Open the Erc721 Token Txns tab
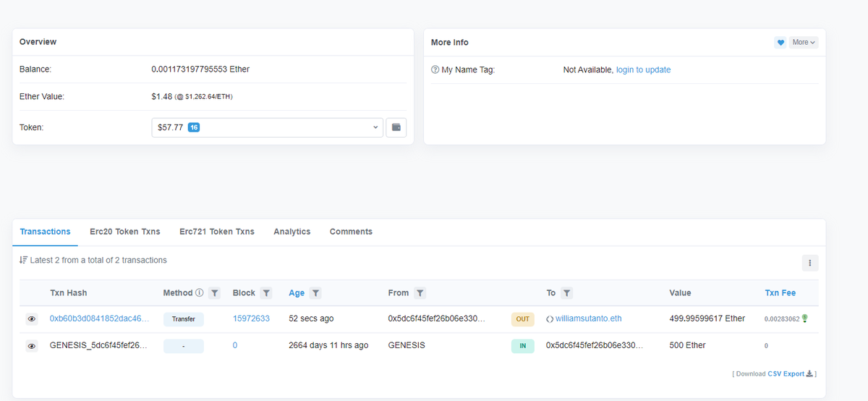This screenshot has width=868, height=401. coord(217,232)
